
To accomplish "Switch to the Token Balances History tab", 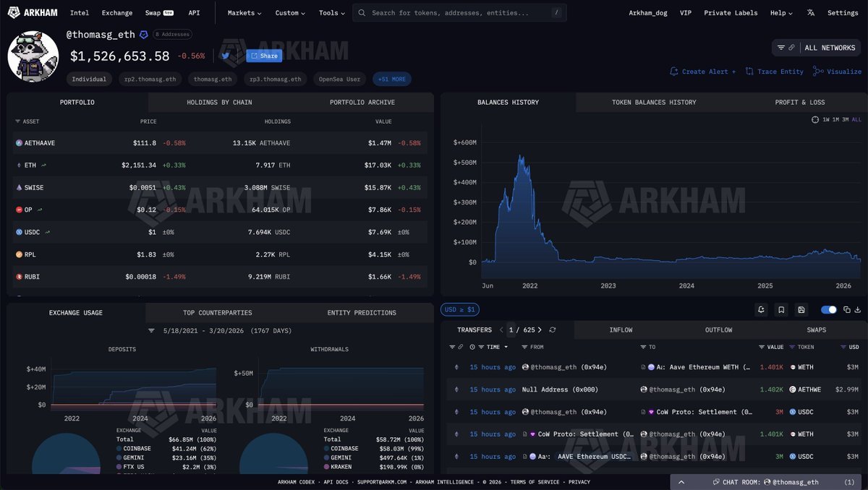I will [x=653, y=102].
